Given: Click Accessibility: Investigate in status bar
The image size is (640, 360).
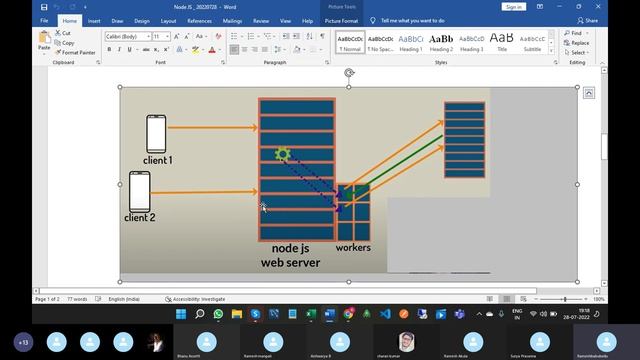Looking at the screenshot, I should click(x=195, y=299).
